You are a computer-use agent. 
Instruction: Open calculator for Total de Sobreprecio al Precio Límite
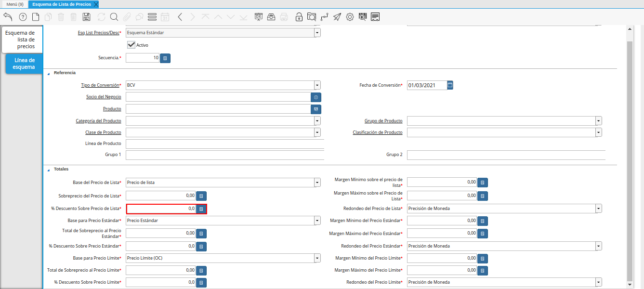201,271
